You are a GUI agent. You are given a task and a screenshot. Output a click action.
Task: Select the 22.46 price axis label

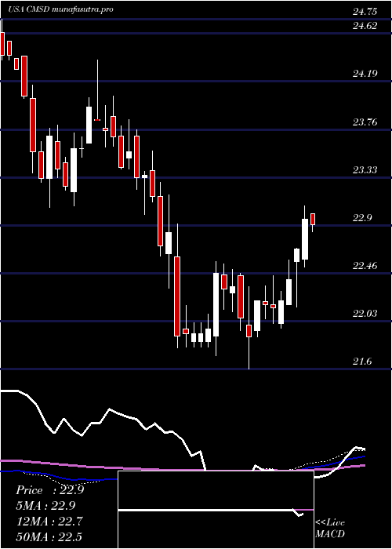[365, 266]
